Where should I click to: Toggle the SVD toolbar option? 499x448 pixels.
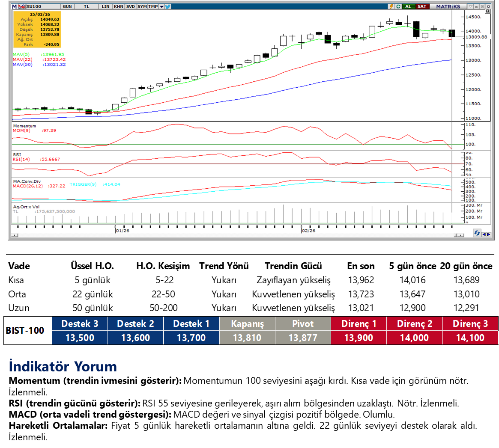tap(130, 6)
